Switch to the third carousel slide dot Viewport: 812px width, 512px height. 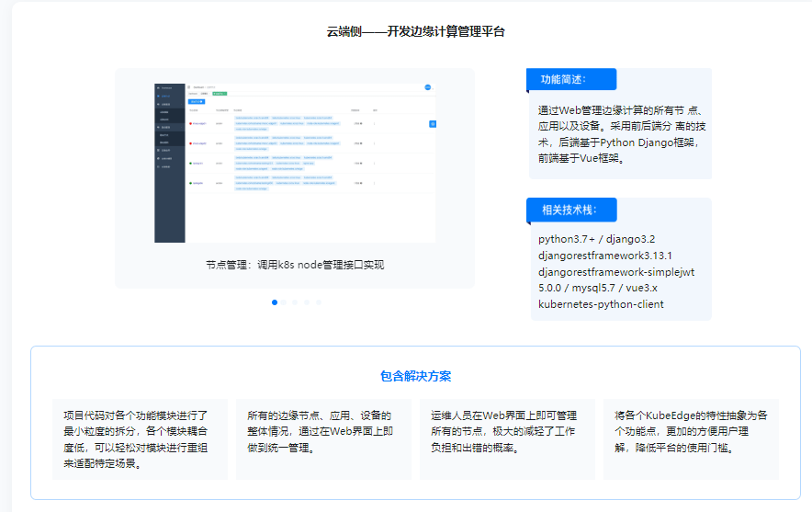295,302
